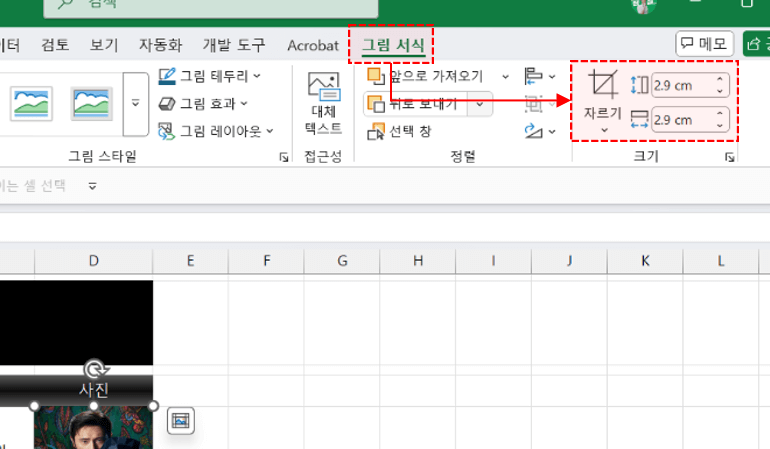Click the rotation handle above the picture

point(94,368)
